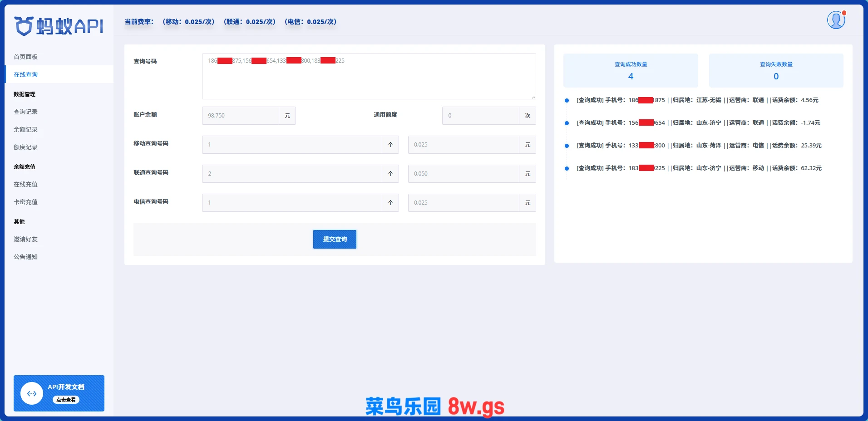The width and height of the screenshot is (868, 421).
Task: Click the first query result bullet dot
Action: pos(567,100)
